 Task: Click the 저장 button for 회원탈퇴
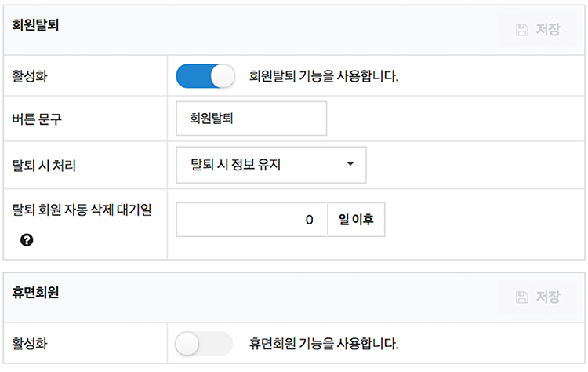[538, 30]
